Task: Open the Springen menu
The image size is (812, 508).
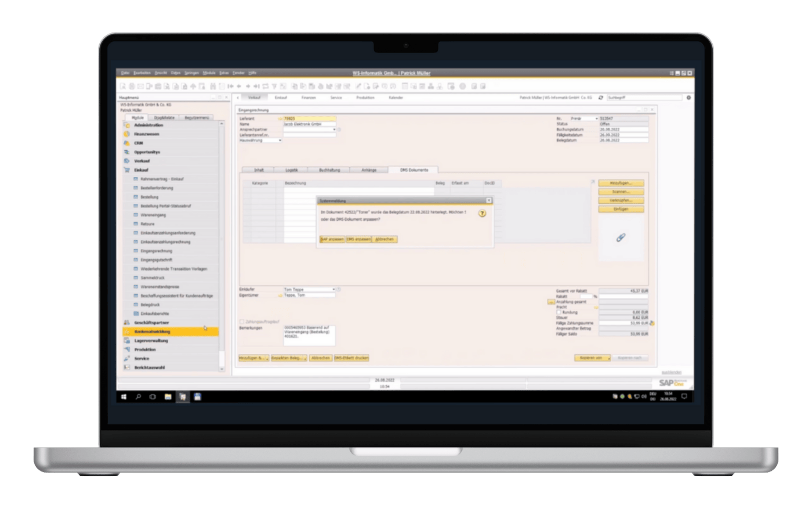Action: tap(191, 73)
